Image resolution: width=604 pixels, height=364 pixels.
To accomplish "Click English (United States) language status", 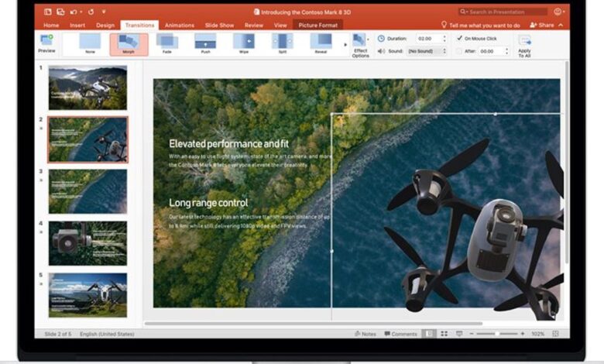I will pos(107,334).
